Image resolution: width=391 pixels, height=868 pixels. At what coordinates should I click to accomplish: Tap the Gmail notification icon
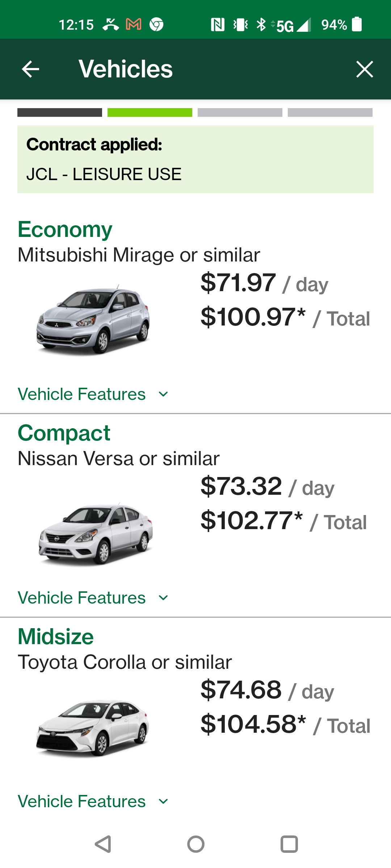[134, 25]
